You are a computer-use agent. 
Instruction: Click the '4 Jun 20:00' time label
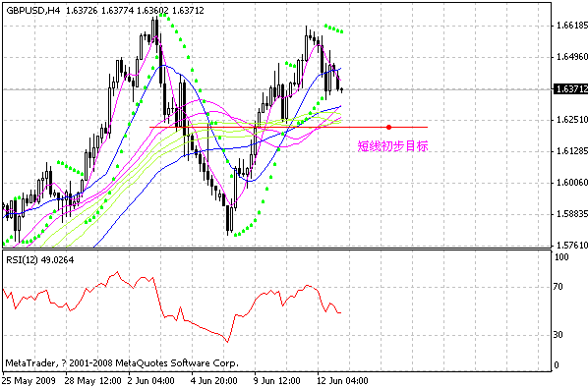click(214, 381)
